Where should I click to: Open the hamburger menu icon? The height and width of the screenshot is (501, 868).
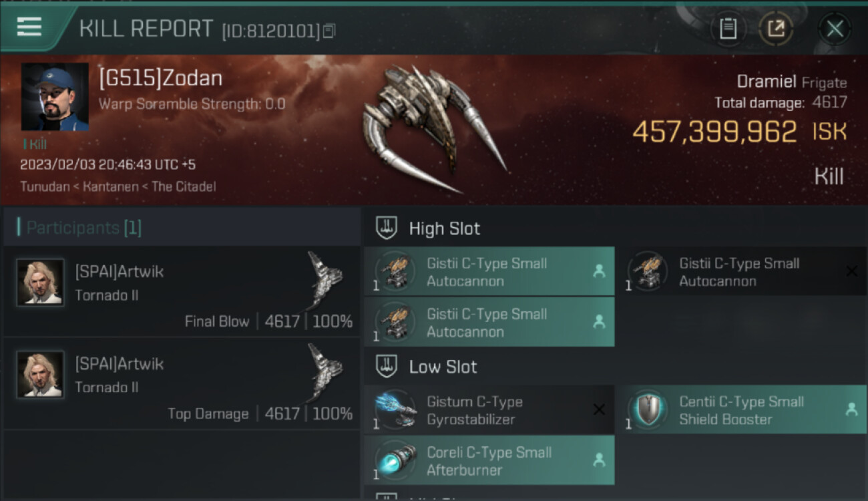29,27
